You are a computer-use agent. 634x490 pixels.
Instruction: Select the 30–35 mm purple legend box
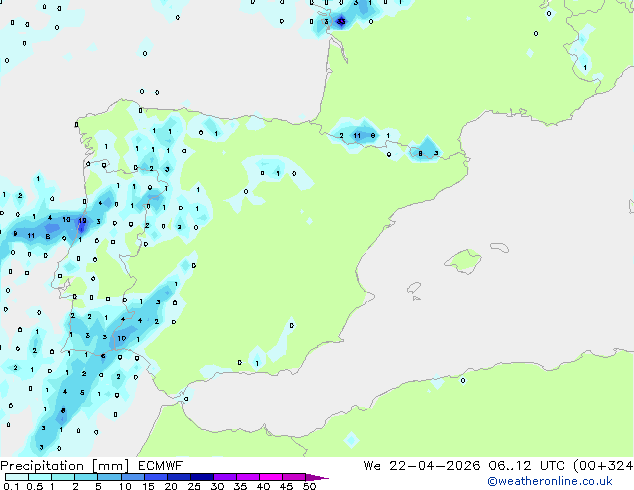coord(224,477)
